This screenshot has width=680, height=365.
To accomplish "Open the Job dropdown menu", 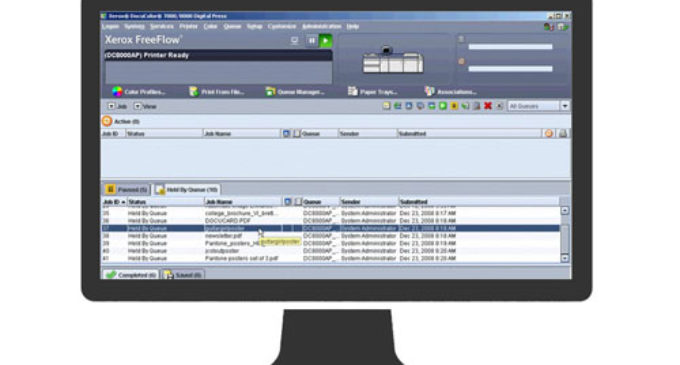I will (117, 106).
